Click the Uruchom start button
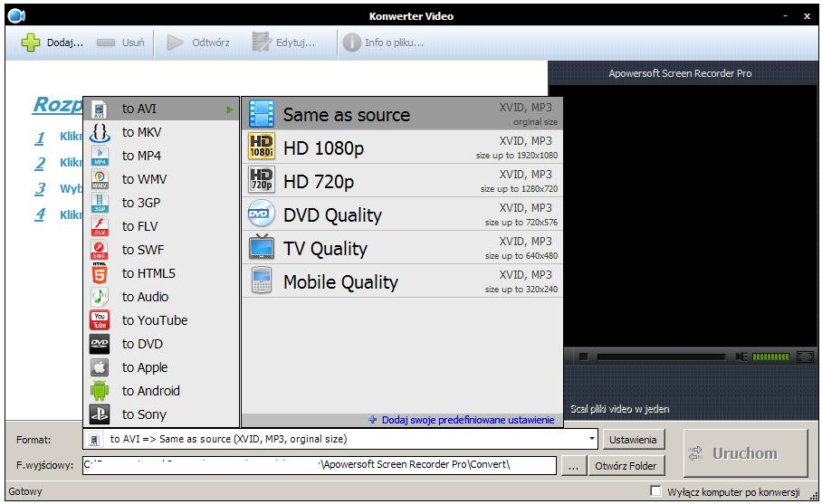 tap(745, 453)
